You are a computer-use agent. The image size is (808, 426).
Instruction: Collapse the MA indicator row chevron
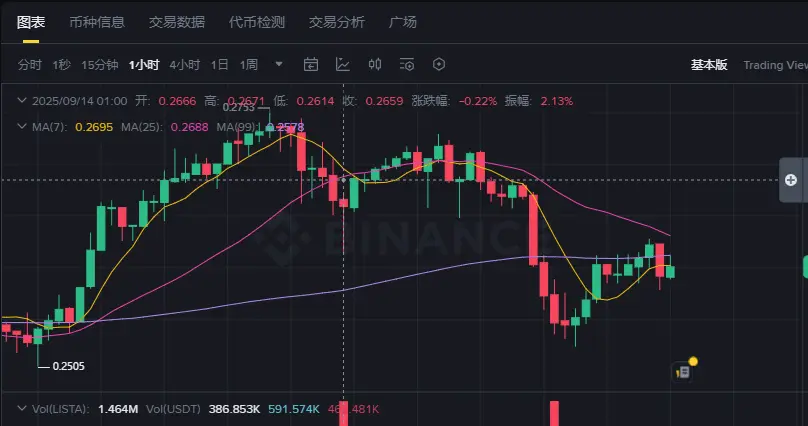tap(23, 127)
